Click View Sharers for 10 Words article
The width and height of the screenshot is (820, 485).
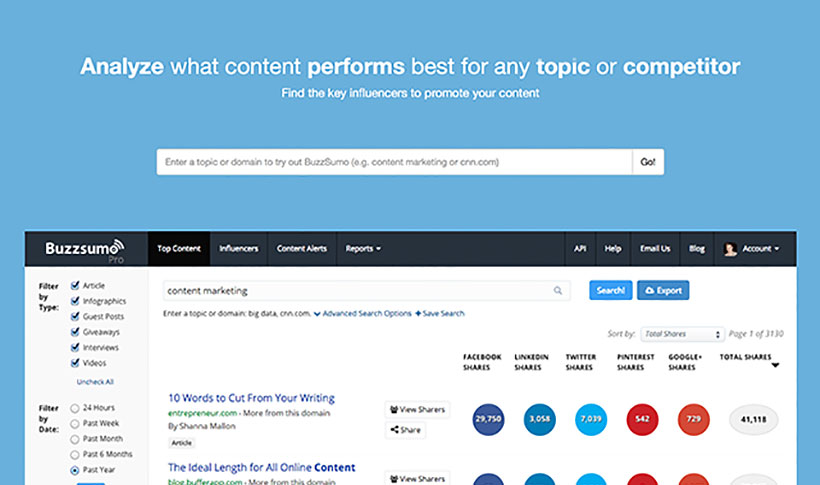pos(417,410)
